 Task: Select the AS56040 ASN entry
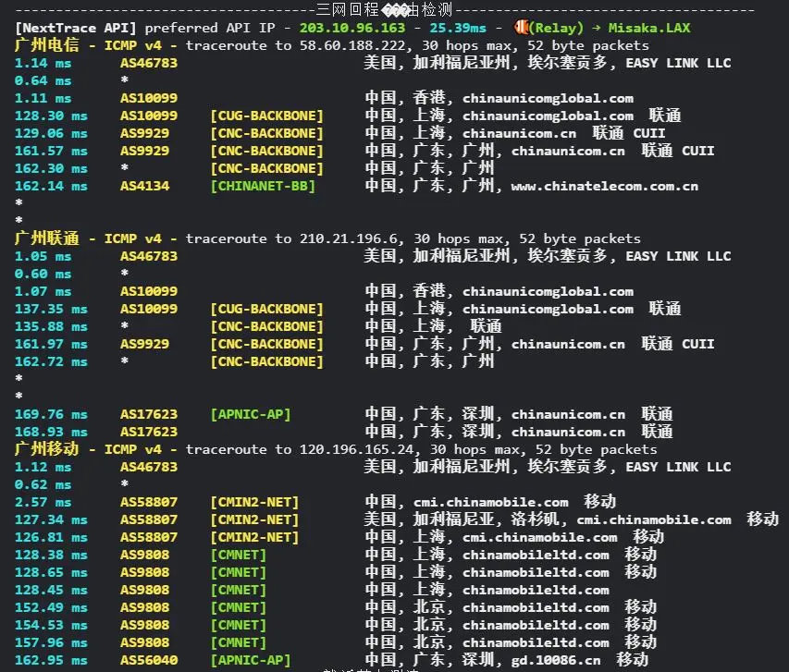(x=149, y=660)
